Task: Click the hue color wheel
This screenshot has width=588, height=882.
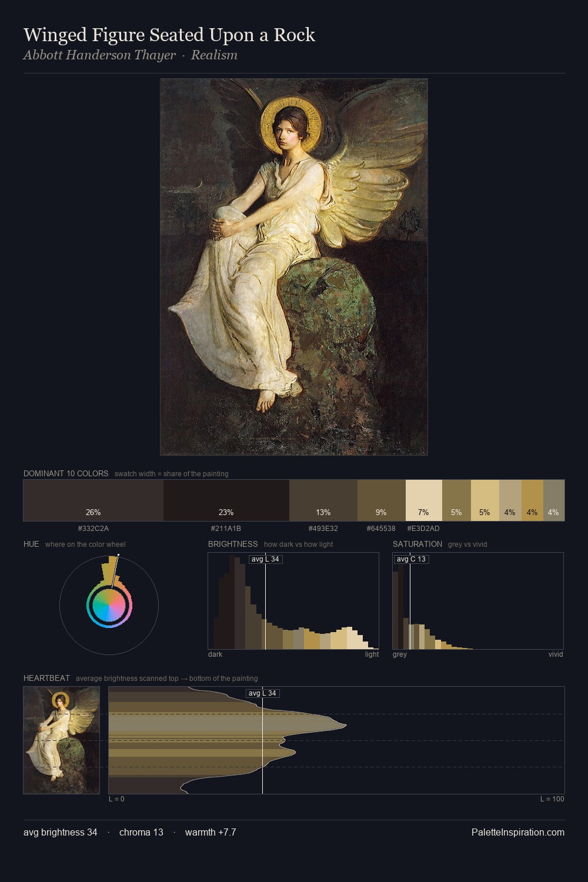Action: click(x=109, y=605)
